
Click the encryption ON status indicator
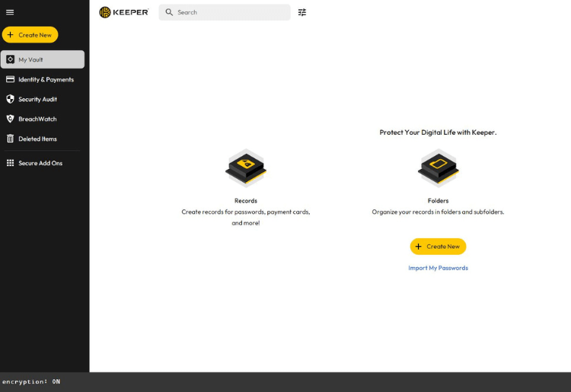tap(31, 381)
